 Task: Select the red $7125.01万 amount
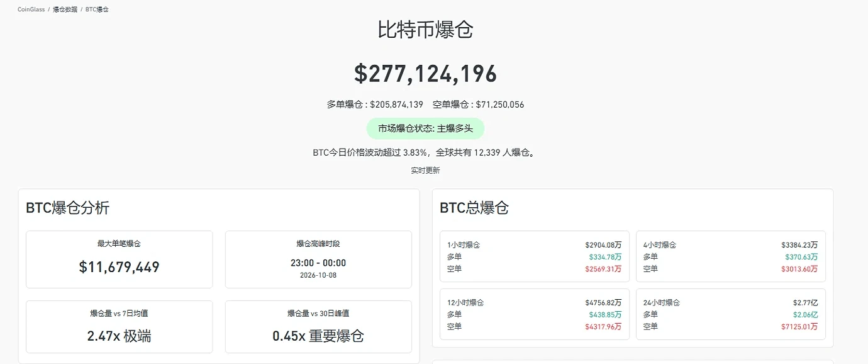[799, 327]
